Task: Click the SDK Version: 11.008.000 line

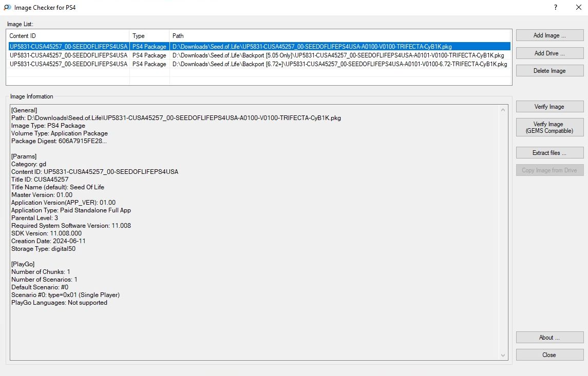Action: (x=46, y=233)
